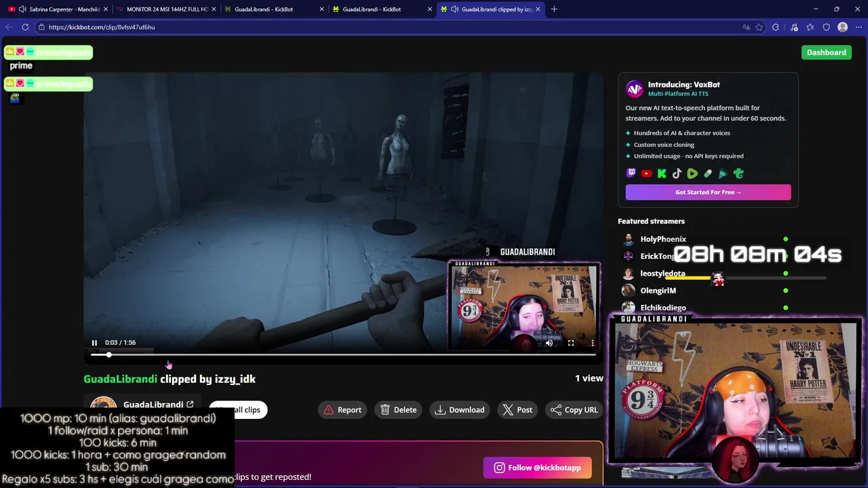Click the VoxBot logo icon
This screenshot has height=488, width=868.
click(x=634, y=89)
